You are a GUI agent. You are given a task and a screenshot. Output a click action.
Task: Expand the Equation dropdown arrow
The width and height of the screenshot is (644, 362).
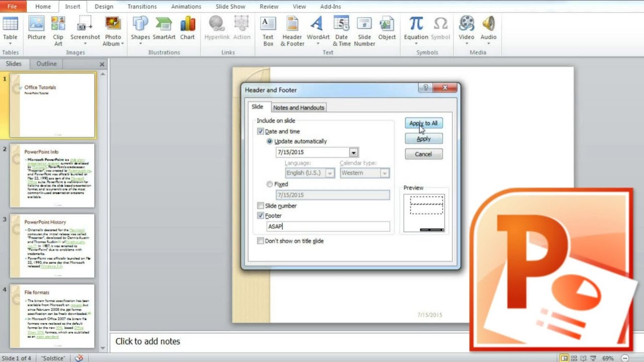[x=416, y=44]
